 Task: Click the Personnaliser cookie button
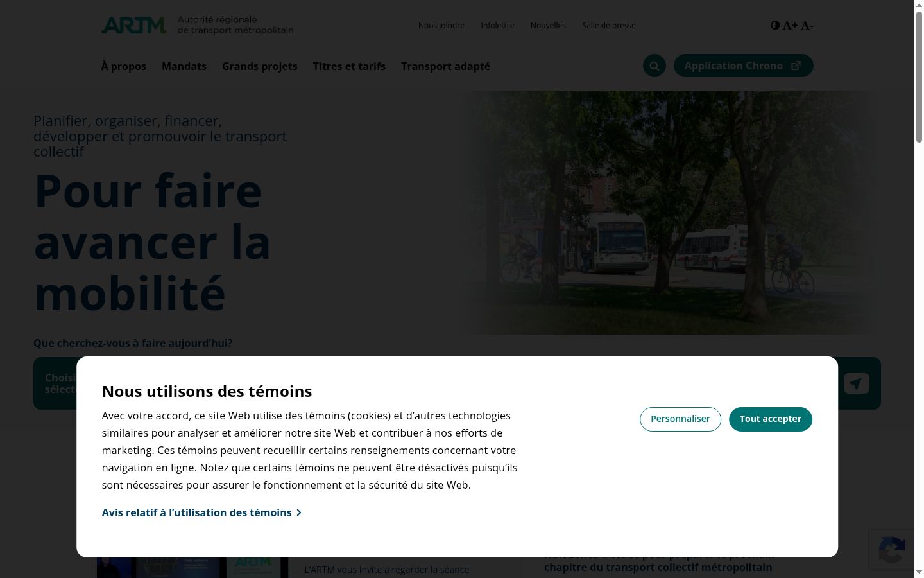click(x=680, y=419)
